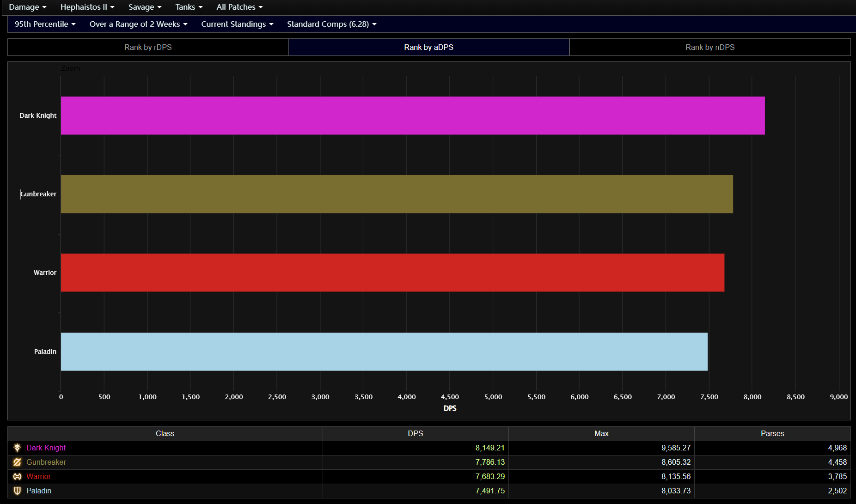Open the Dark Knight class link

click(x=46, y=448)
